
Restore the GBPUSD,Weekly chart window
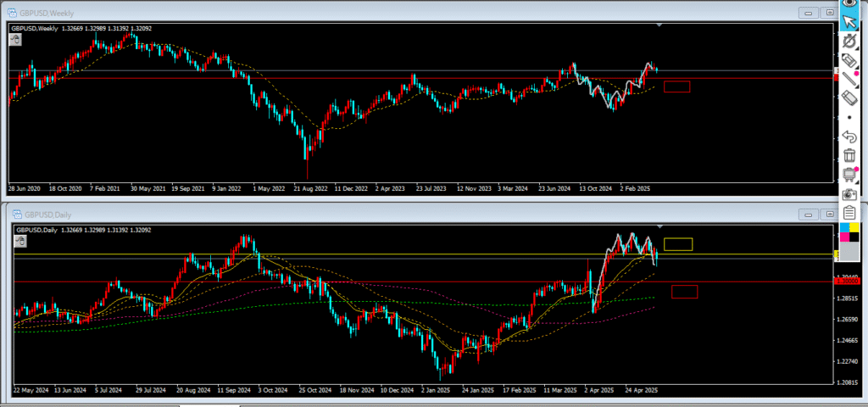click(x=829, y=13)
